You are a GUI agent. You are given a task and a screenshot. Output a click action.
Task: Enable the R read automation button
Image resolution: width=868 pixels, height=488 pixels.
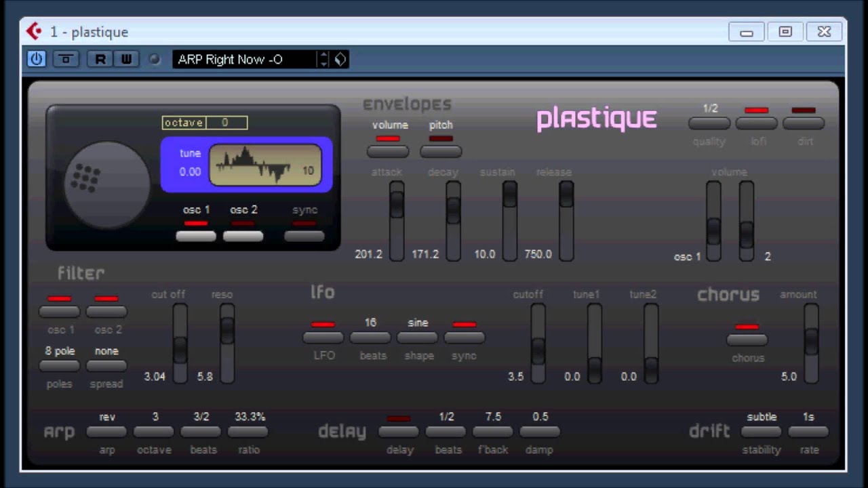click(x=100, y=59)
